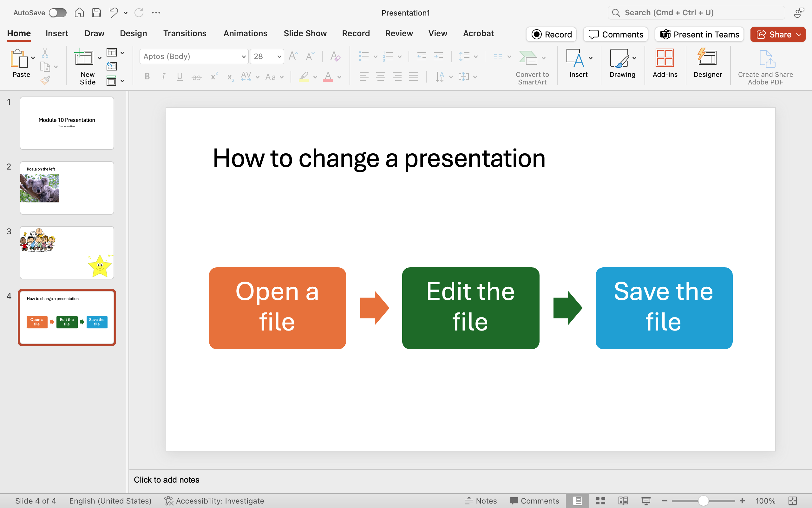
Task: Switch to Slide Sorter view
Action: (x=600, y=501)
